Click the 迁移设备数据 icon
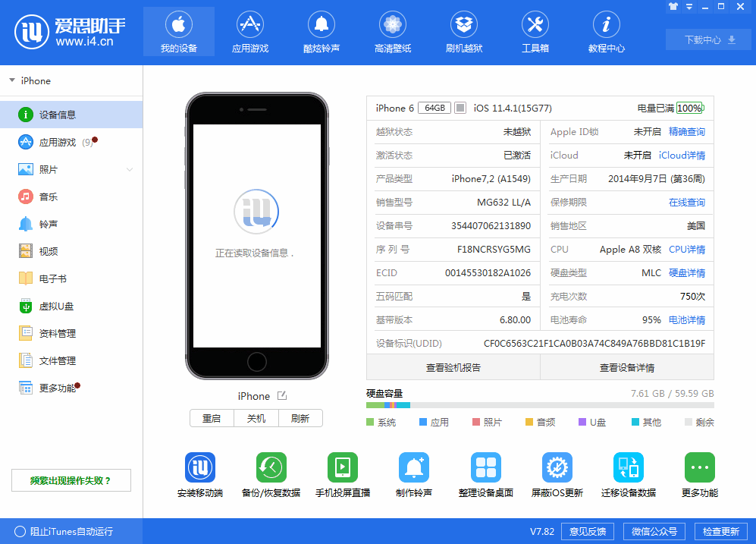Screen dimensions: 756x544 (629, 467)
